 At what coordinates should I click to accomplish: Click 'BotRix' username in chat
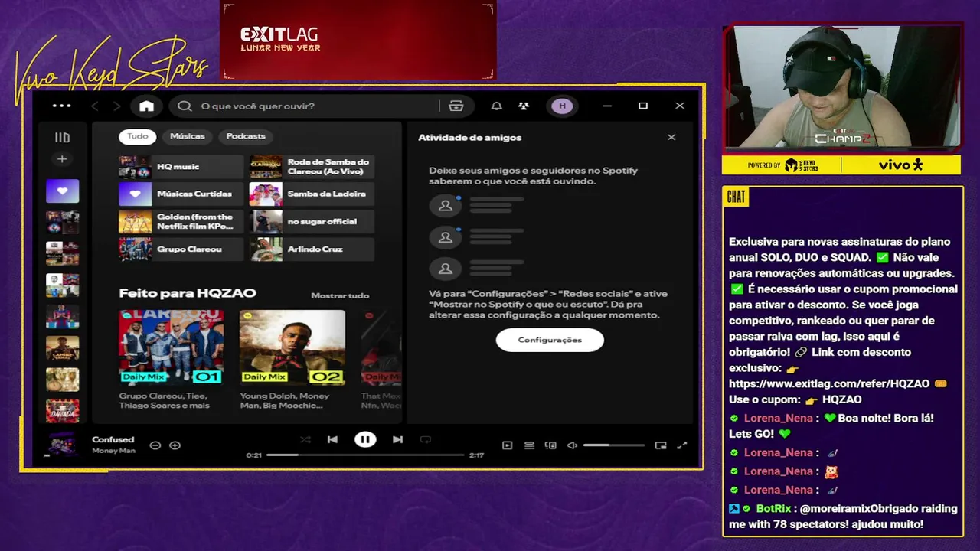click(x=773, y=508)
